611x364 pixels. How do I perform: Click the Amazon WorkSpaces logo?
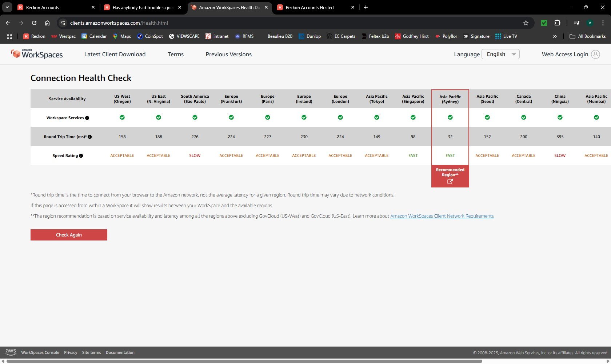(36, 54)
